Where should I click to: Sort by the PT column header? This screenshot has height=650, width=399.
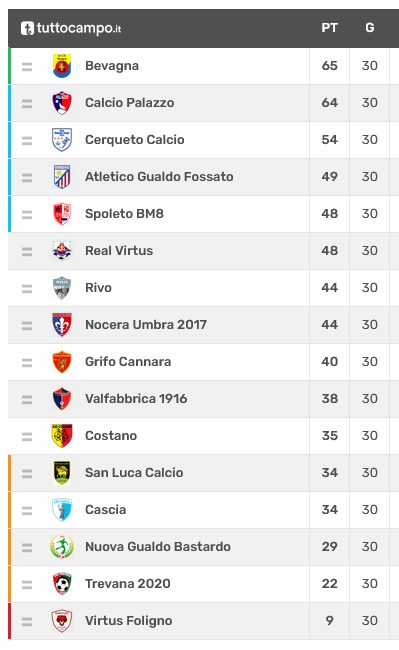(329, 28)
